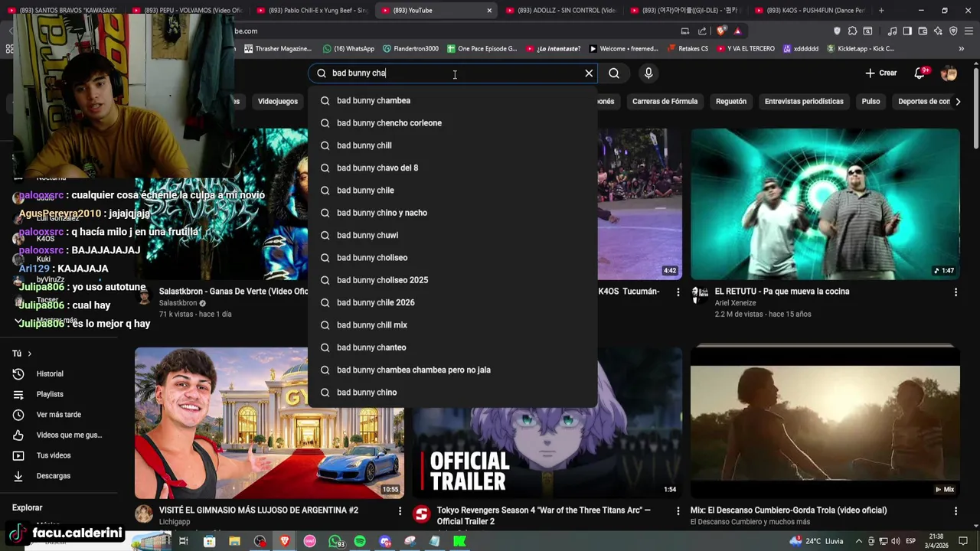Switch to the PEPU - VOLVAMOS tab
Screen dimensions: 980x551
[188, 11]
